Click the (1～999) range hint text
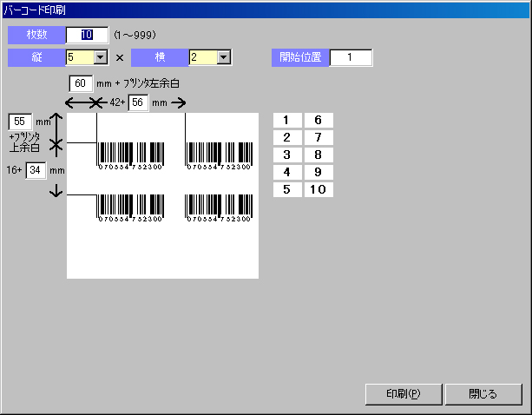Image resolution: width=532 pixels, height=415 pixels. [x=135, y=35]
